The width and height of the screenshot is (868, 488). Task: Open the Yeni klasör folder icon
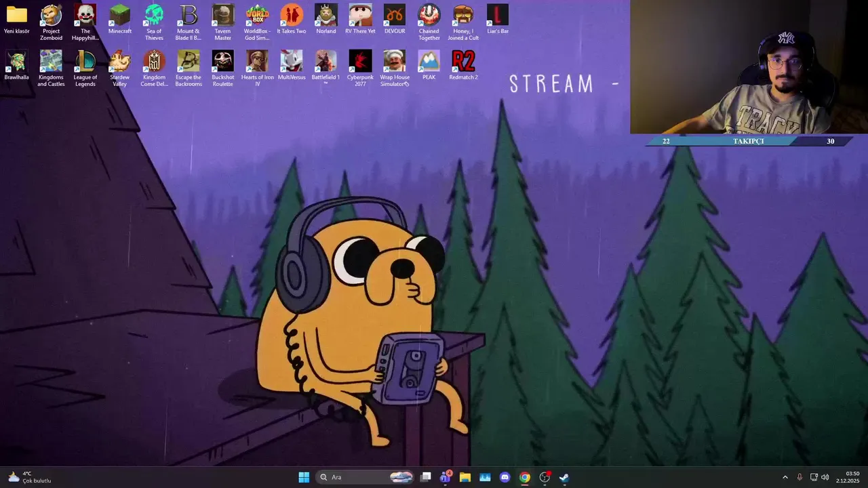(17, 20)
